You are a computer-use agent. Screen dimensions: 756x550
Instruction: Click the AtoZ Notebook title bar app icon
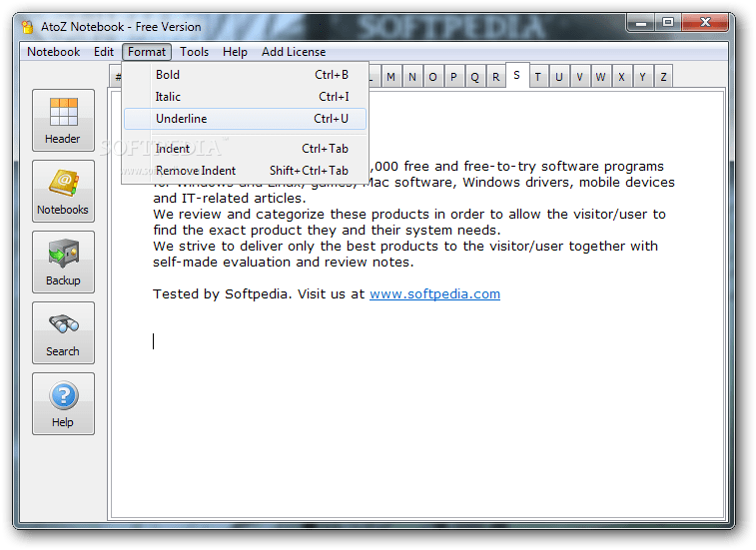click(28, 27)
